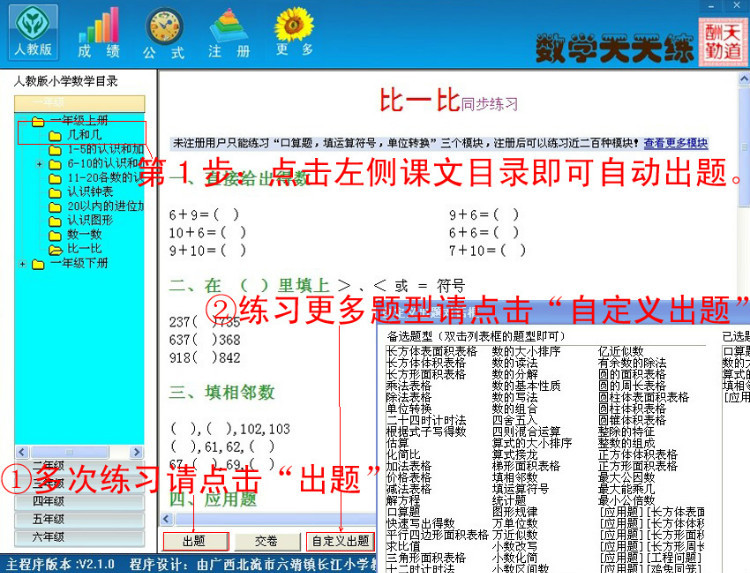Open the 公式 clock icon
This screenshot has height=573, width=750.
pyautogui.click(x=164, y=33)
